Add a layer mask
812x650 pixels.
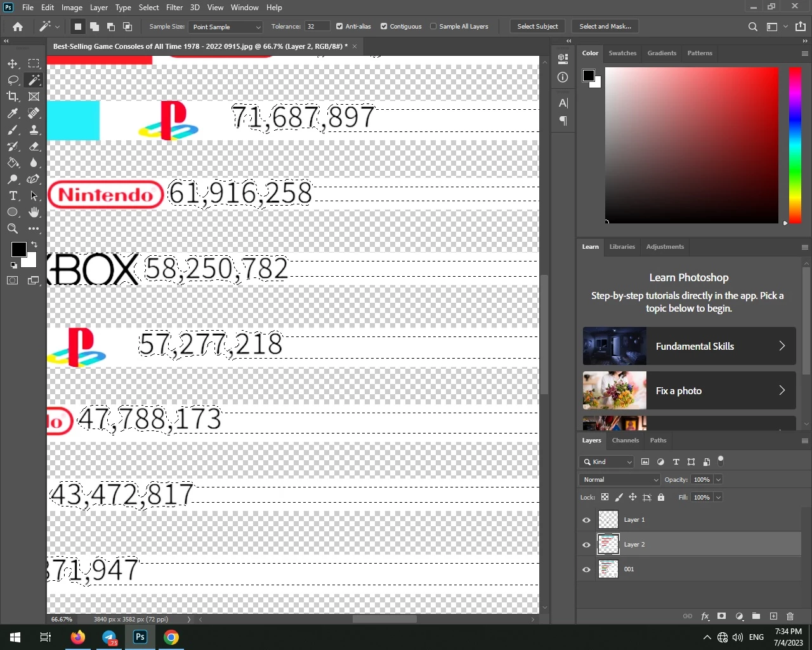pos(722,616)
